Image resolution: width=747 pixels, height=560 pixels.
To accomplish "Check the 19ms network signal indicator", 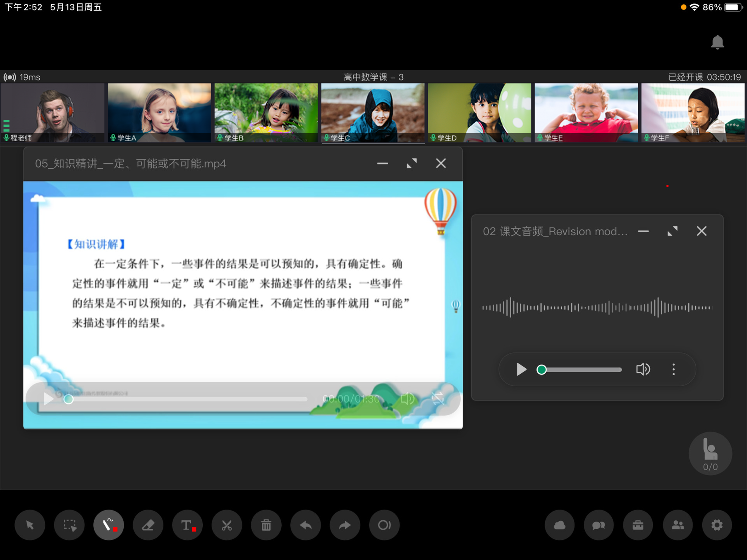I will click(x=22, y=77).
